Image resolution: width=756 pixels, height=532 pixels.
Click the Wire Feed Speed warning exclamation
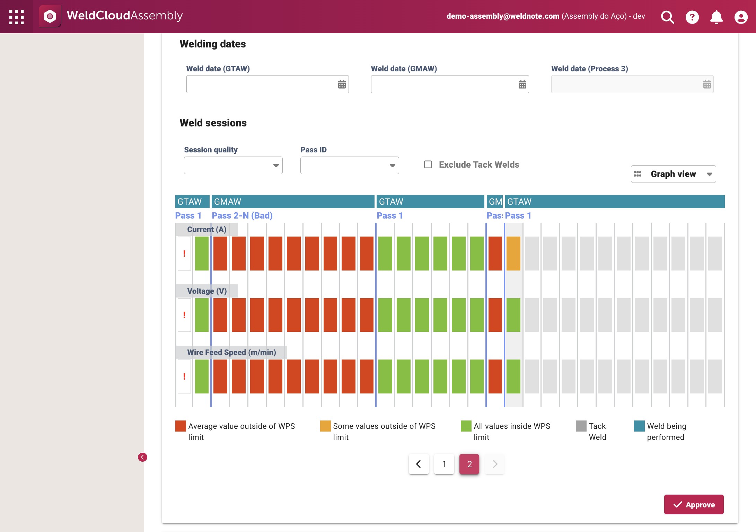(184, 376)
